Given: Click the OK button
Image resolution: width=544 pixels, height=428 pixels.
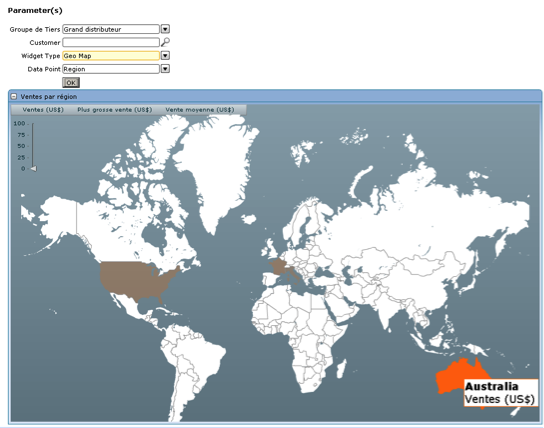Looking at the screenshot, I should pos(71,83).
